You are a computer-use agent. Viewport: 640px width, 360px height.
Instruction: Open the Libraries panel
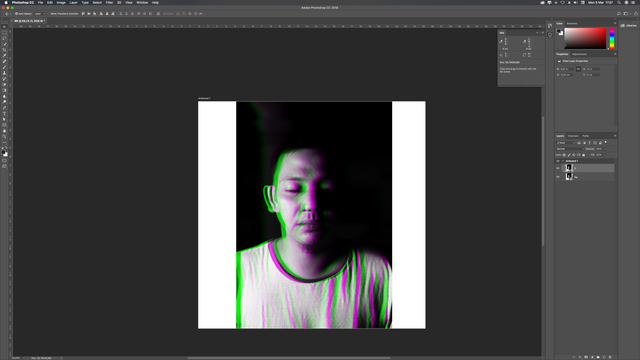(x=629, y=25)
